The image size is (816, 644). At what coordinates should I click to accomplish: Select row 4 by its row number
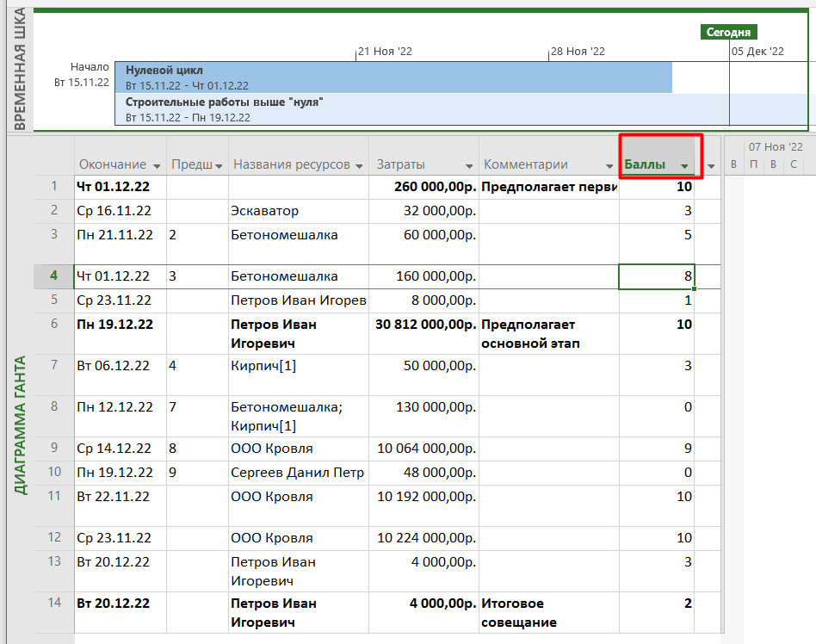tap(54, 276)
